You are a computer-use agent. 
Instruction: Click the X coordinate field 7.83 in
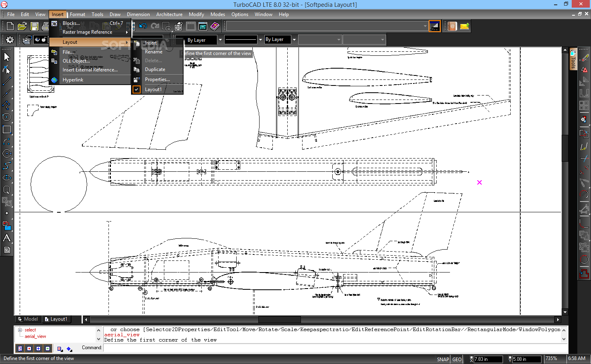tap(488, 359)
